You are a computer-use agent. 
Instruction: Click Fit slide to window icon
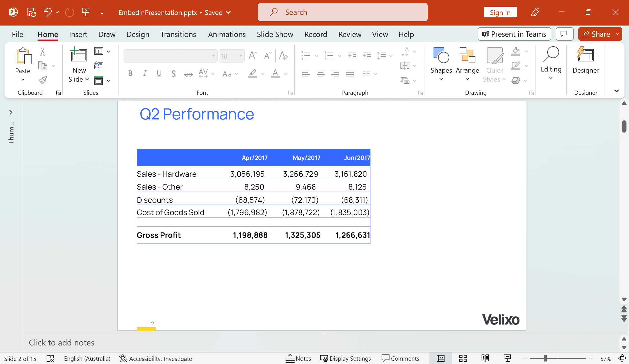[622, 358]
